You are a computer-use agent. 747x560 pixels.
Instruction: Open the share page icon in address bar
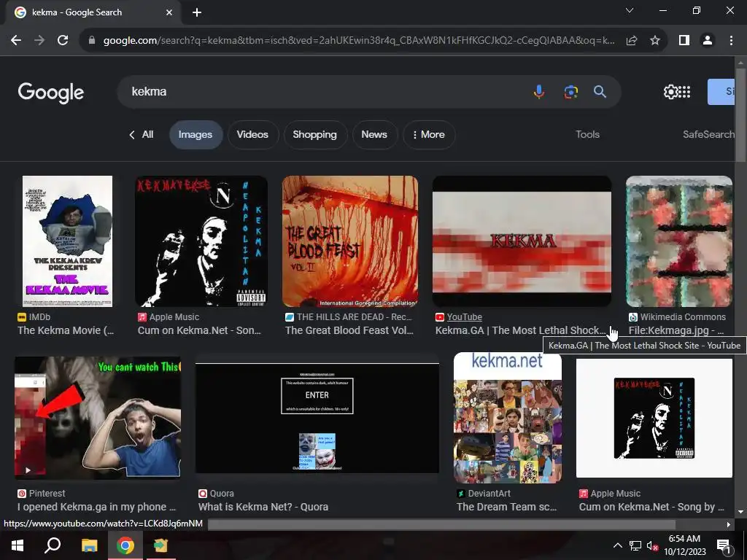pyautogui.click(x=632, y=41)
